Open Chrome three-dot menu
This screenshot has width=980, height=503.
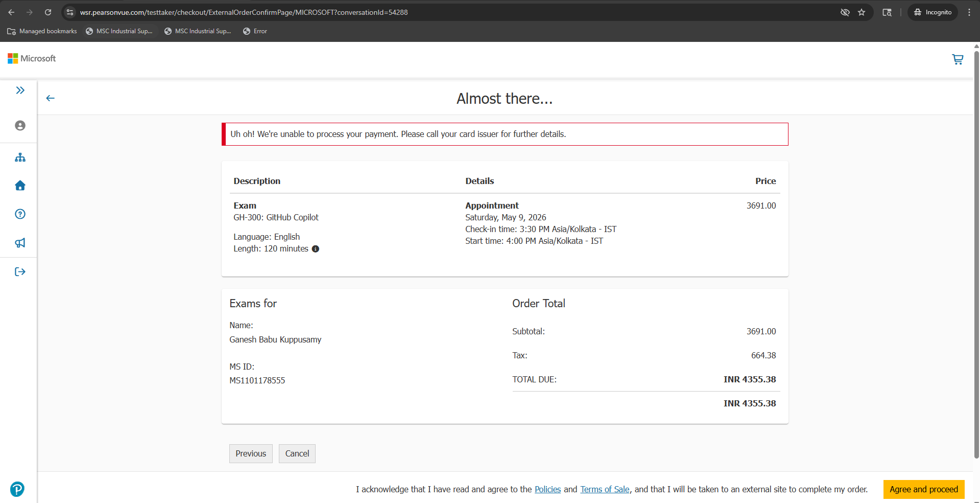(969, 12)
